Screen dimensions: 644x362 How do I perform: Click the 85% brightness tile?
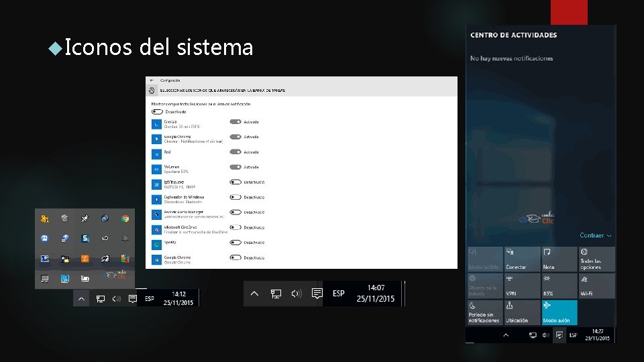click(559, 286)
